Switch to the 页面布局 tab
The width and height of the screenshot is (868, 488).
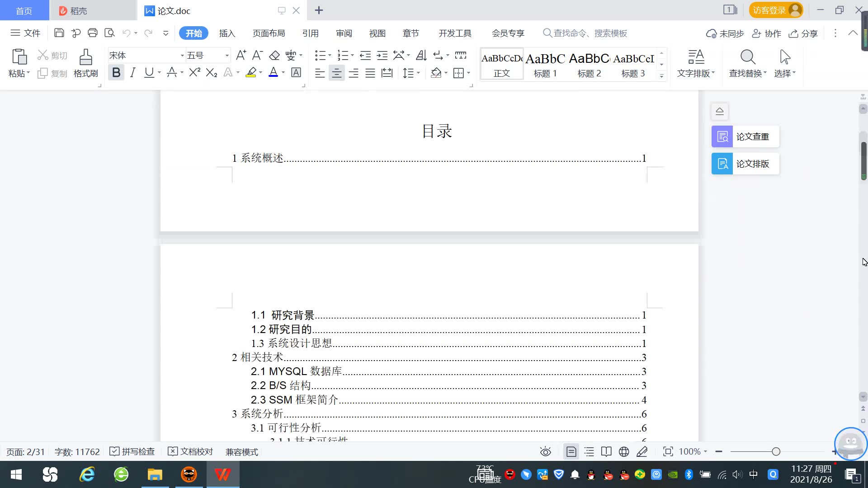click(x=269, y=33)
